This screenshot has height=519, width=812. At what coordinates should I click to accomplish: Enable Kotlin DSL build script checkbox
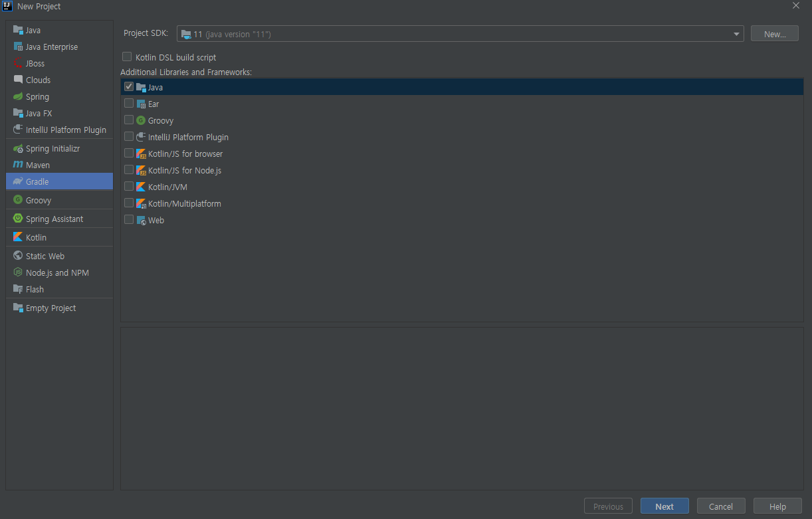(x=127, y=57)
